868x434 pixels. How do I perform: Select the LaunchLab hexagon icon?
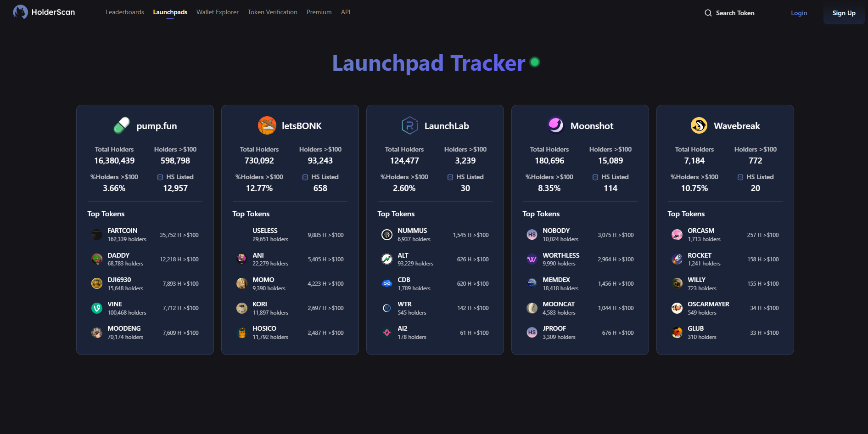point(410,125)
